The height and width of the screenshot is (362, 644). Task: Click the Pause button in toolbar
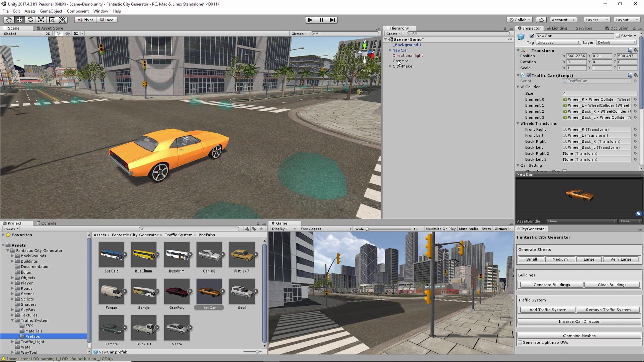pyautogui.click(x=321, y=20)
